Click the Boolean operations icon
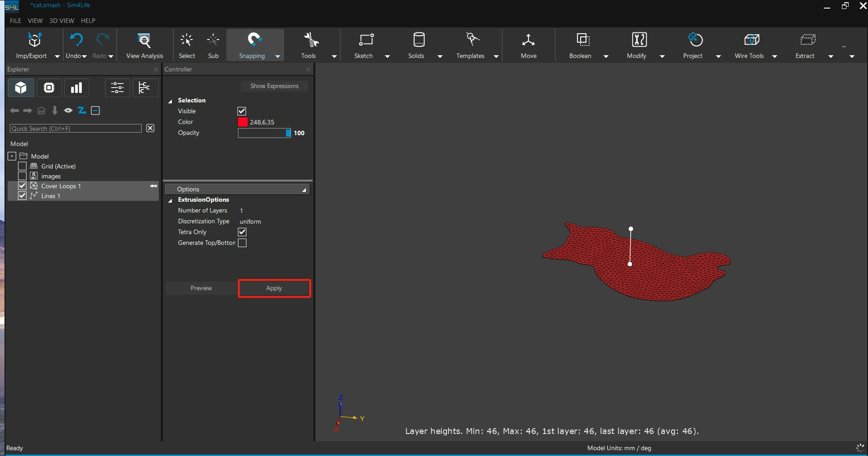Viewport: 868px width, 456px height. coord(583,40)
